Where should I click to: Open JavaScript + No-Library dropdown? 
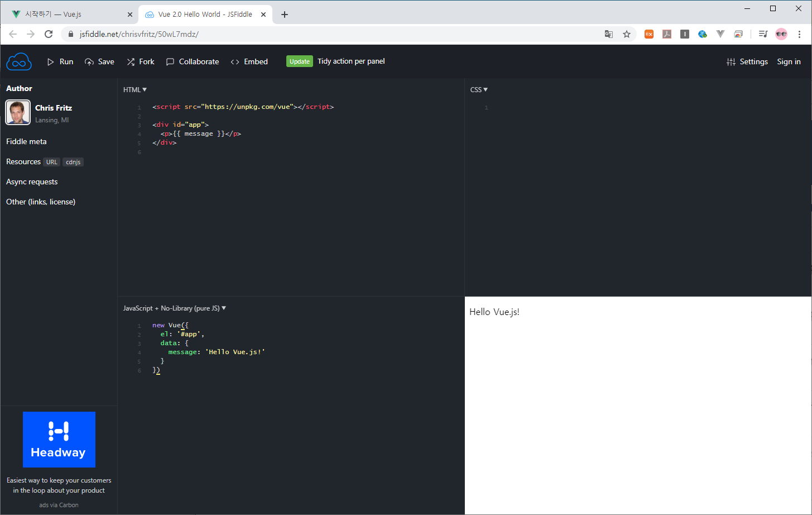175,308
